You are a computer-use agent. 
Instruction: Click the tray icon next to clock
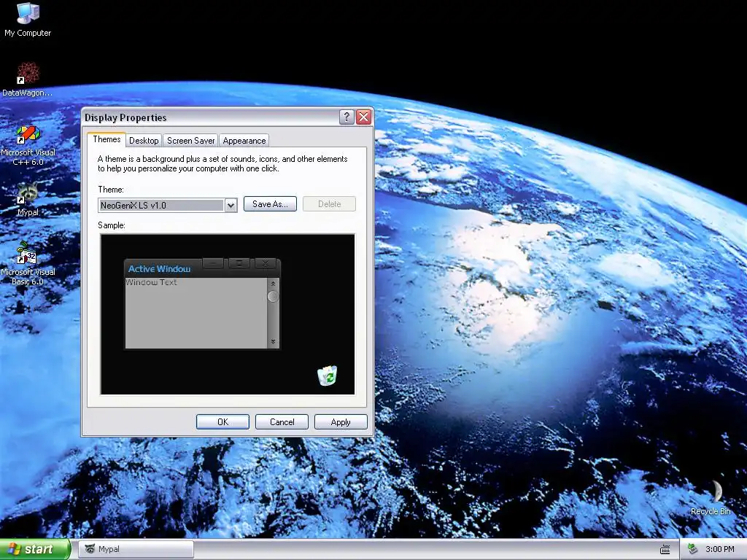click(693, 549)
